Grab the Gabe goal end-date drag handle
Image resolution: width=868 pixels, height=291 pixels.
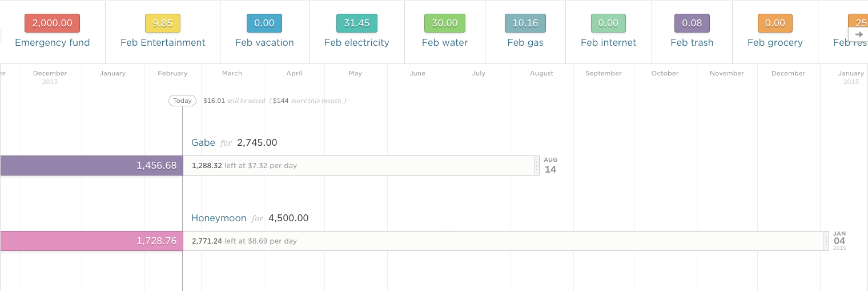pyautogui.click(x=536, y=166)
